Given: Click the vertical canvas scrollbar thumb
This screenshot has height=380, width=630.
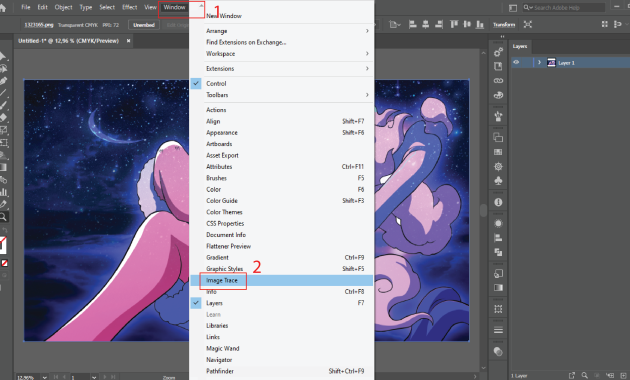Looking at the screenshot, I should click(483, 210).
